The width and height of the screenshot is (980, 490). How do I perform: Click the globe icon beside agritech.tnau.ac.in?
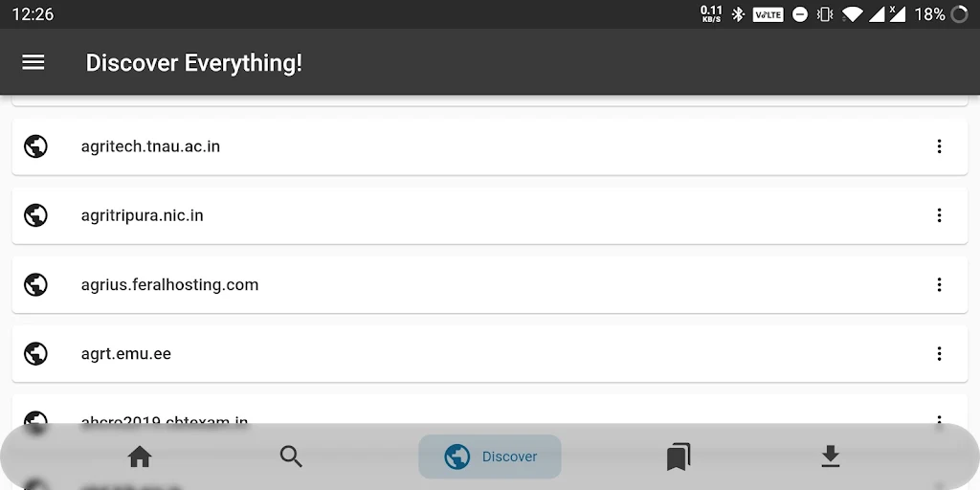(x=35, y=146)
